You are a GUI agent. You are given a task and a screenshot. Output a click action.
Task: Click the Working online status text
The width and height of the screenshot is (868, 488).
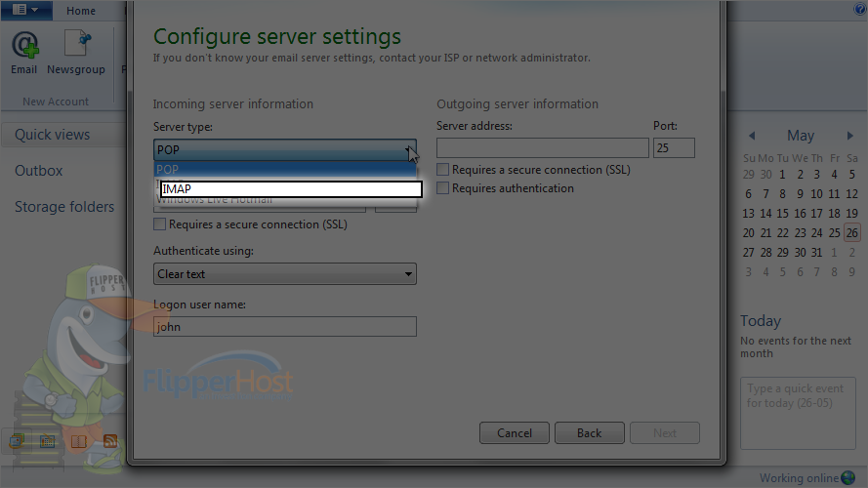click(x=799, y=478)
